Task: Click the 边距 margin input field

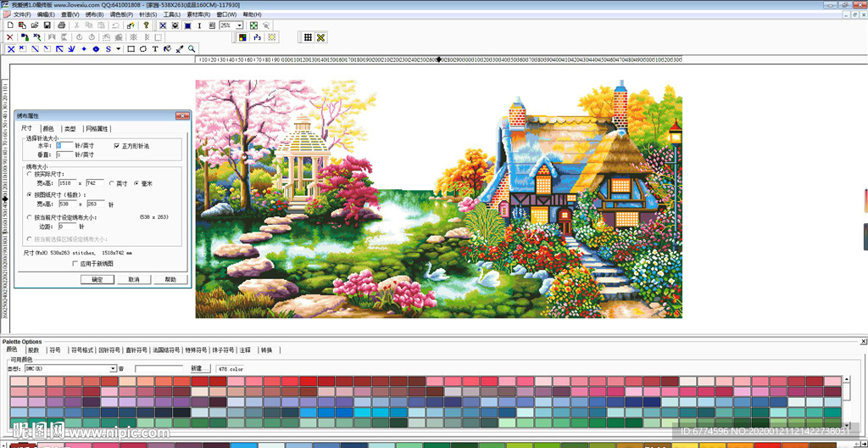Action: click(68, 227)
